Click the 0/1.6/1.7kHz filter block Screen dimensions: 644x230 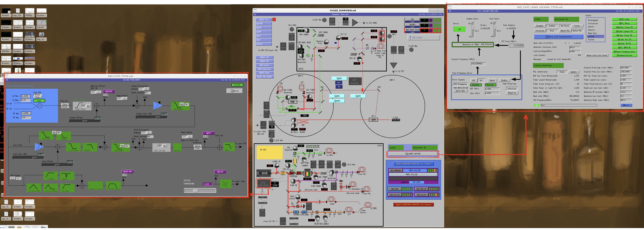(x=34, y=188)
